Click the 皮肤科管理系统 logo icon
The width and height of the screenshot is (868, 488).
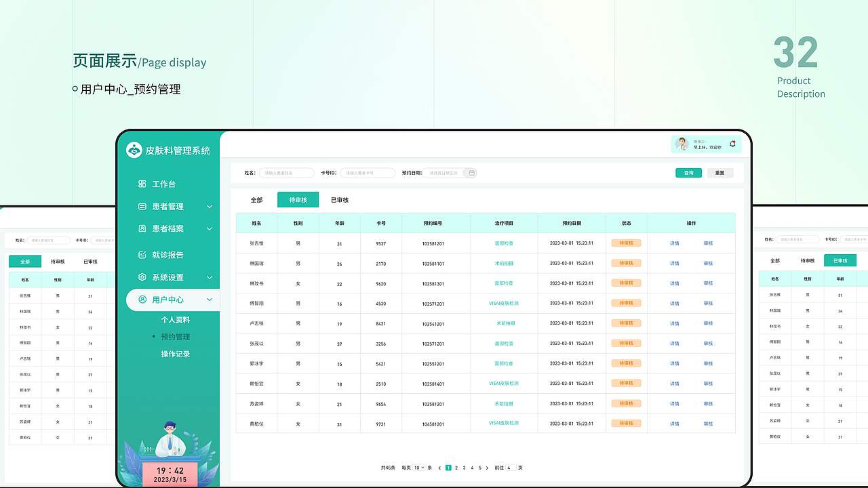tap(134, 150)
